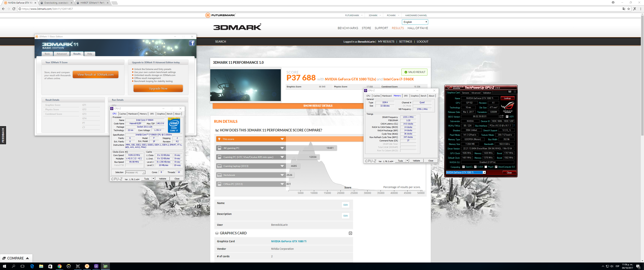Go back with the browser back arrow

[x=3, y=9]
